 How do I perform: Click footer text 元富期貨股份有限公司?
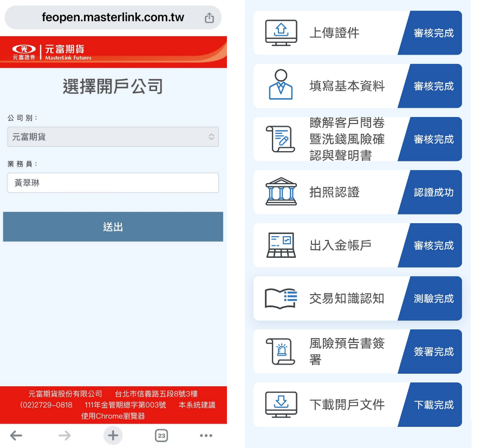(65, 394)
